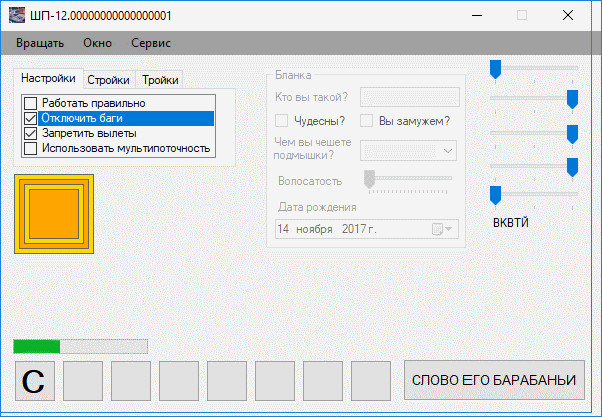Click the orange nested square image
The image size is (602, 417).
(54, 214)
